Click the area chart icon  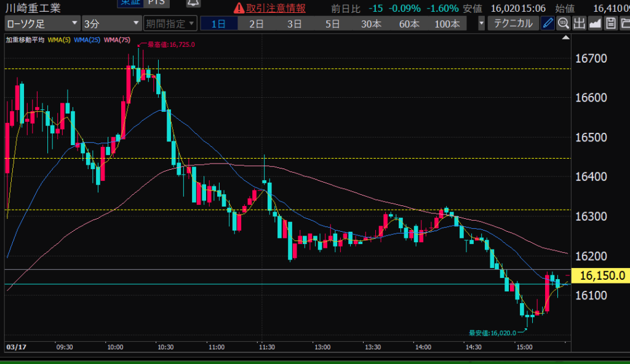[x=594, y=24]
